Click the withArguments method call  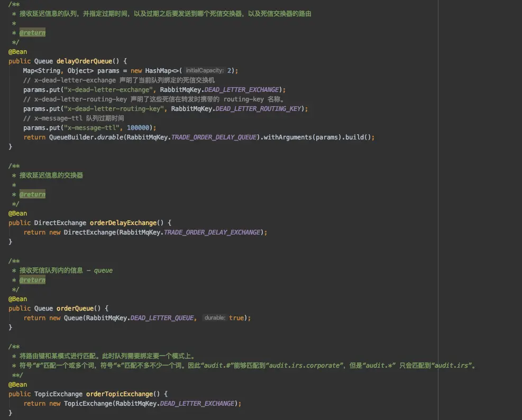pyautogui.click(x=288, y=137)
